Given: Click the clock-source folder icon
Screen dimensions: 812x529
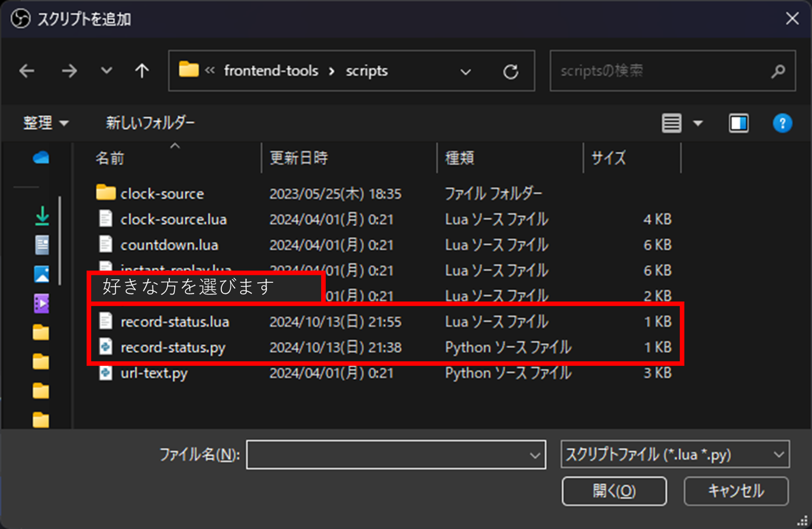Looking at the screenshot, I should point(105,192).
